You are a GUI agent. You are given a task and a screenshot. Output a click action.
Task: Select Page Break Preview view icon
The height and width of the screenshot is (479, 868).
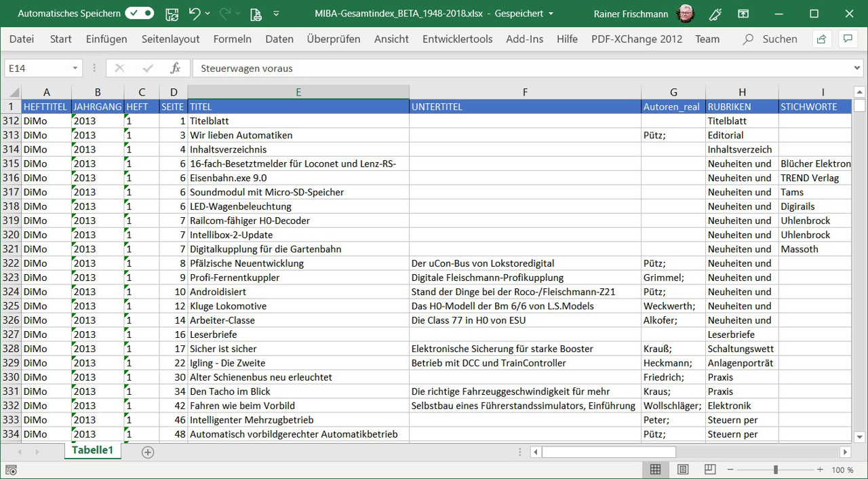pos(709,470)
